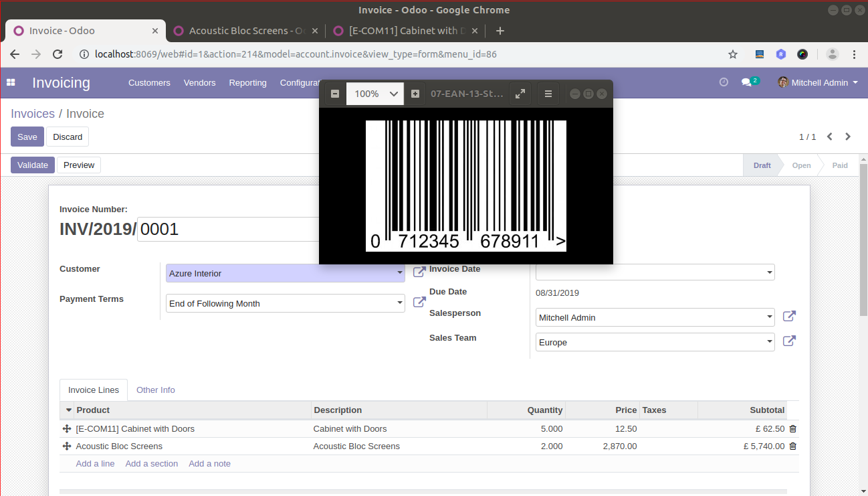The height and width of the screenshot is (496, 868).
Task: Click Add a section link
Action: (x=152, y=463)
